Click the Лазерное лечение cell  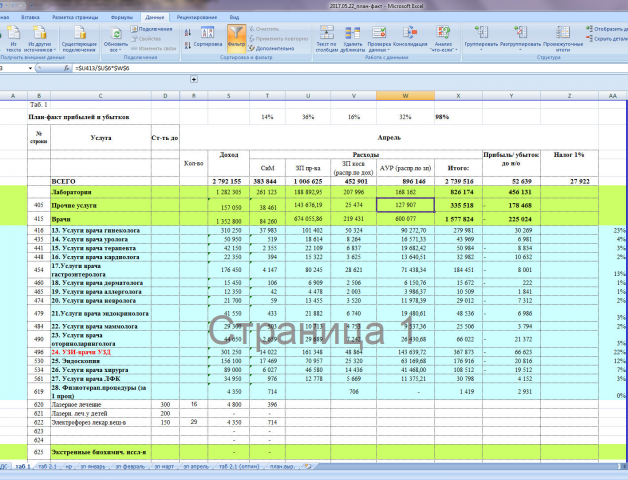point(101,405)
